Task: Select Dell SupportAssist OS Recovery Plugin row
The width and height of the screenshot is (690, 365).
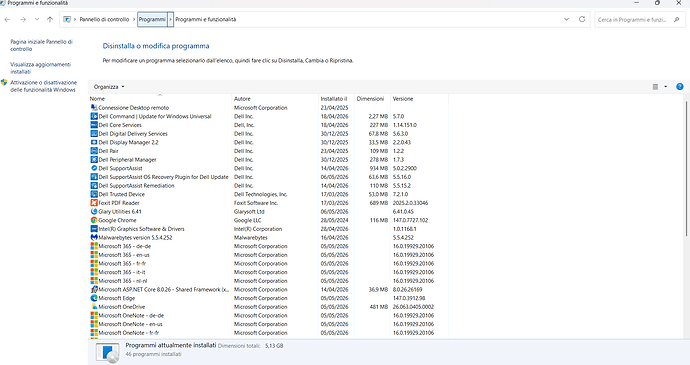Action: pos(268,177)
